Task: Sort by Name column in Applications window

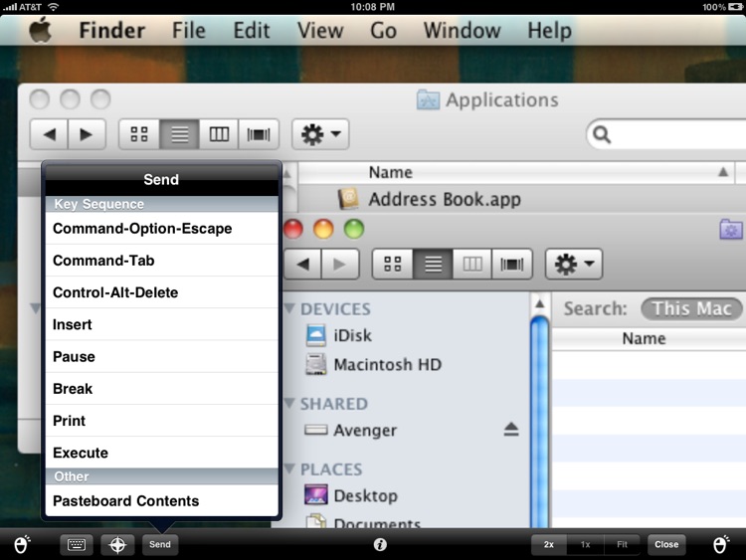Action: click(516, 172)
